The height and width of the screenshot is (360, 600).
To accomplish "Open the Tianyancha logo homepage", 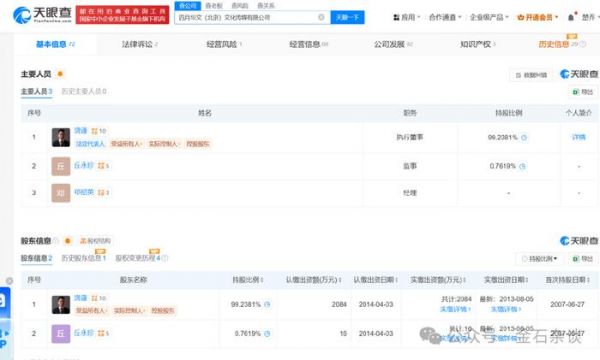I will coord(42,15).
